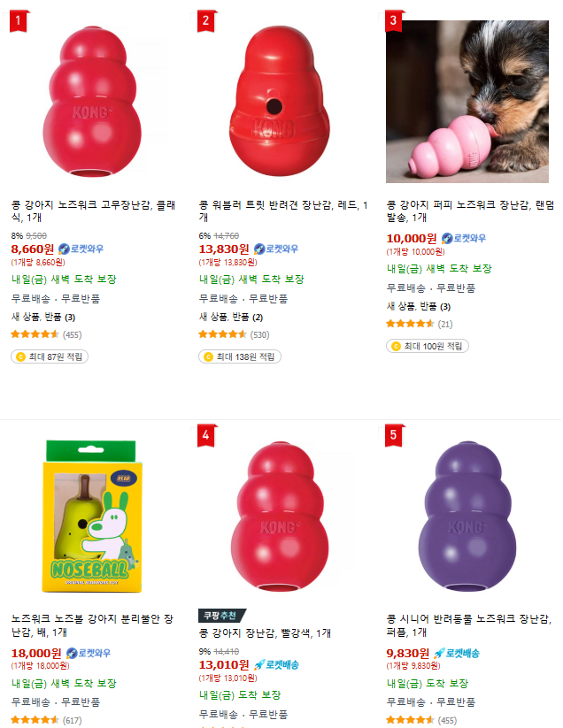Open the puppy with pink KONG photo

point(467,101)
